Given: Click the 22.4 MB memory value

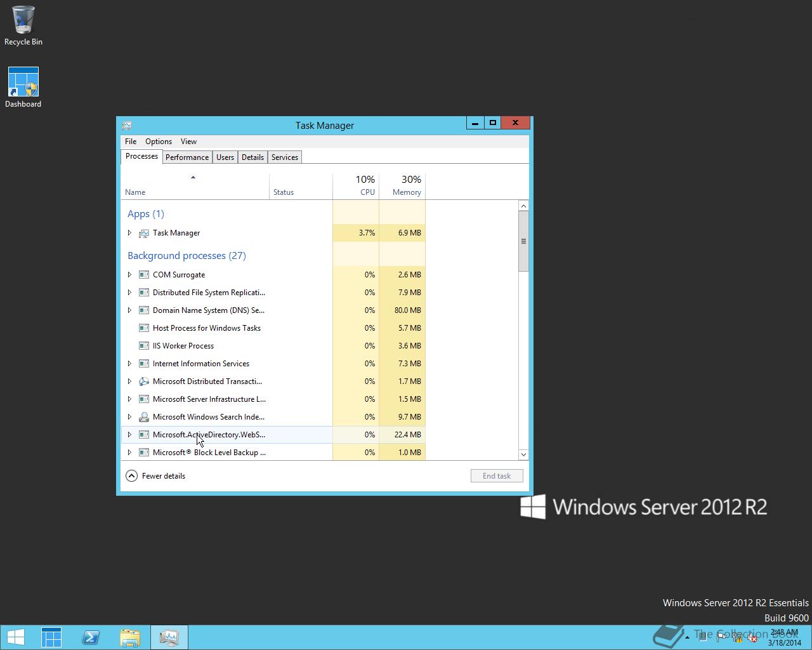Looking at the screenshot, I should (407, 435).
